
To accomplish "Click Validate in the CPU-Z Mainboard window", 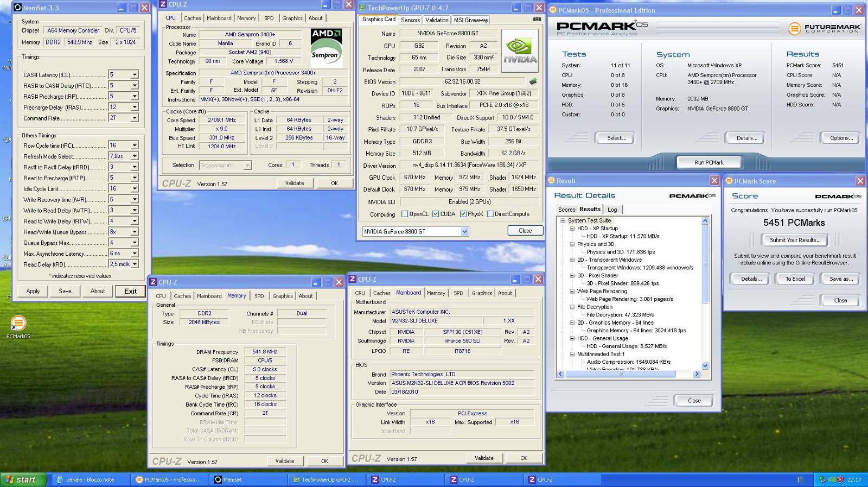I will click(484, 458).
